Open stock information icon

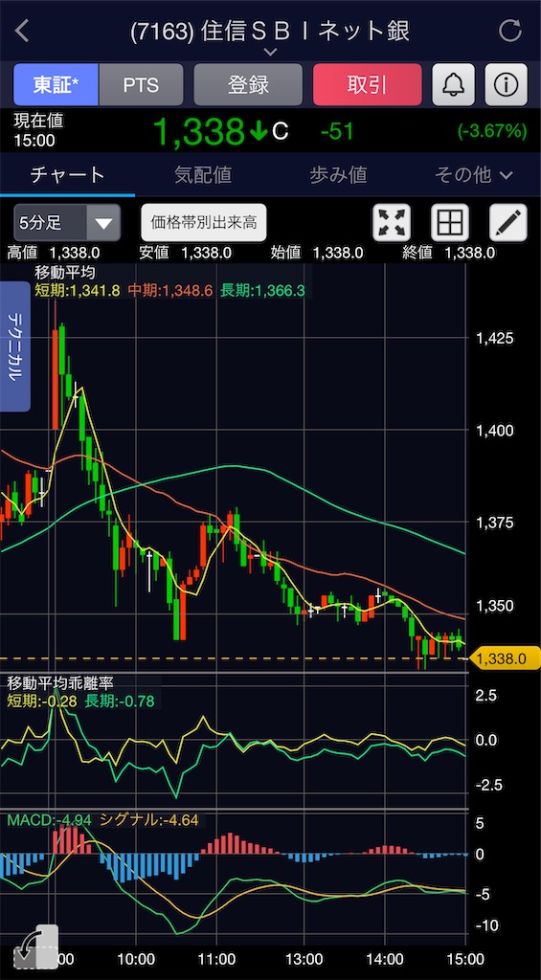(506, 84)
